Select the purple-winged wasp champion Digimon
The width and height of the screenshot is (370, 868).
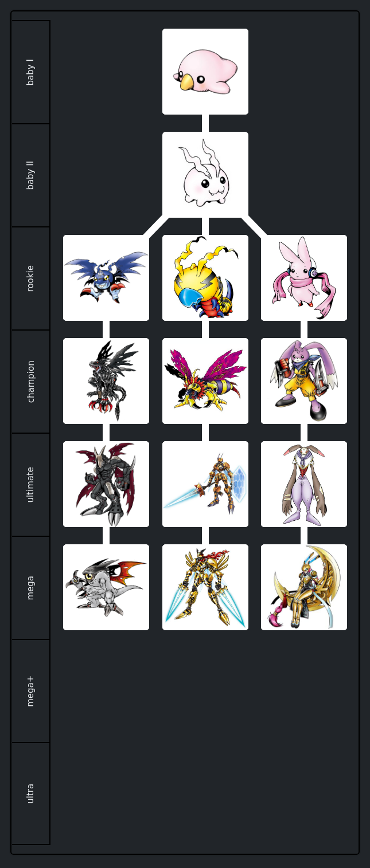[x=205, y=381]
